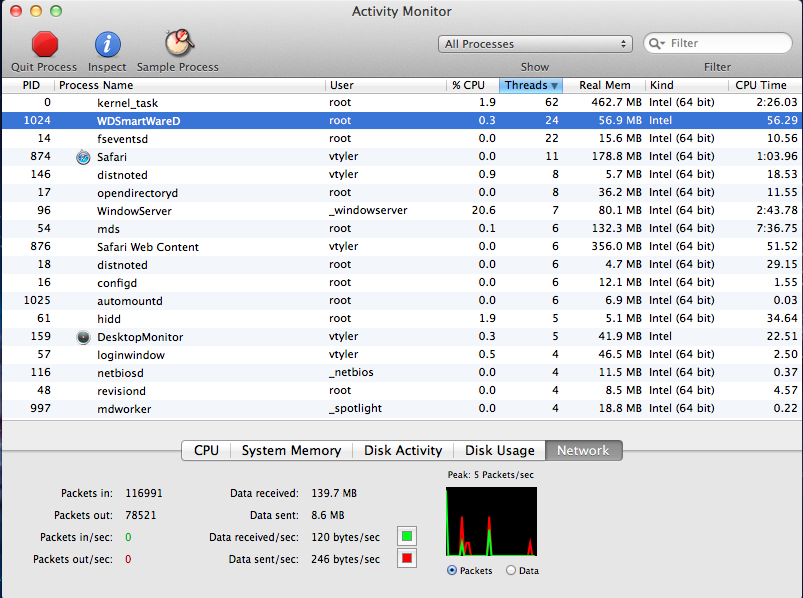Select the Packets radio button
The height and width of the screenshot is (598, 803).
452,570
